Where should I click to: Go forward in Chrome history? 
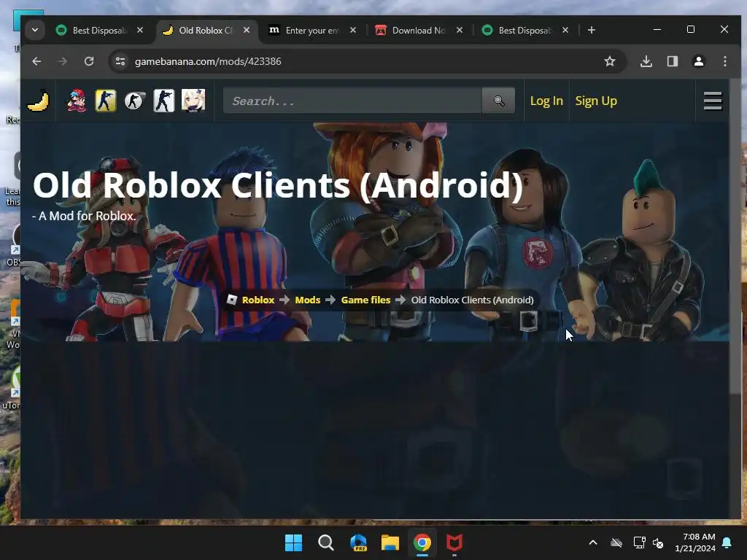(63, 61)
